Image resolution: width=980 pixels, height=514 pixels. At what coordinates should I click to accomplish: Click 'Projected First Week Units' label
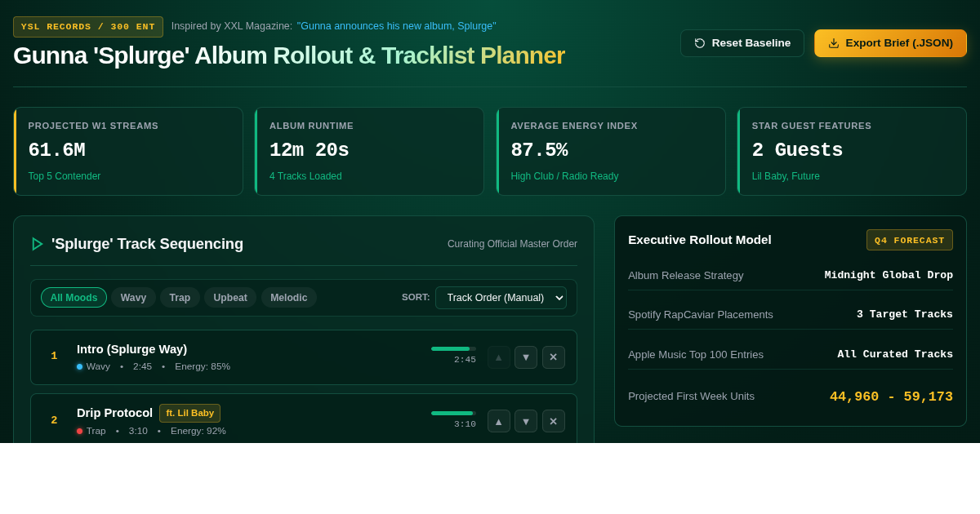(691, 396)
